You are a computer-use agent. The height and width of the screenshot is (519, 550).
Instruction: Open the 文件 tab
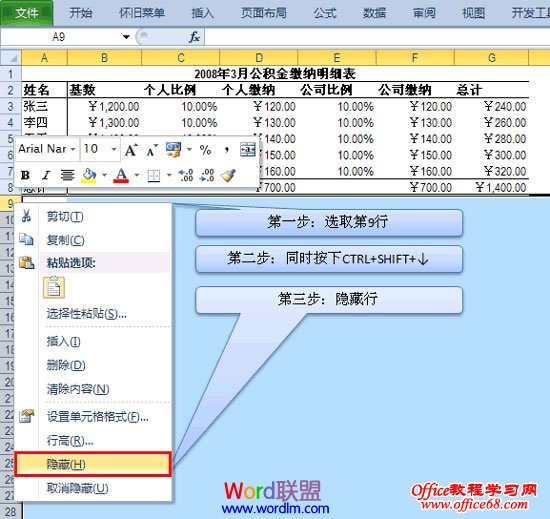tap(27, 13)
